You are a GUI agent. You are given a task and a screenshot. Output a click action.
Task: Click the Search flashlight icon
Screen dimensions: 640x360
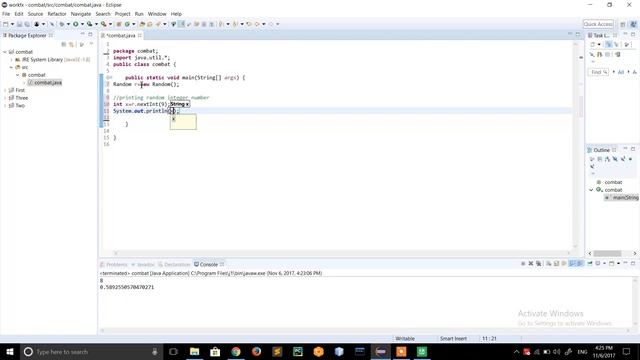pyautogui.click(x=158, y=24)
